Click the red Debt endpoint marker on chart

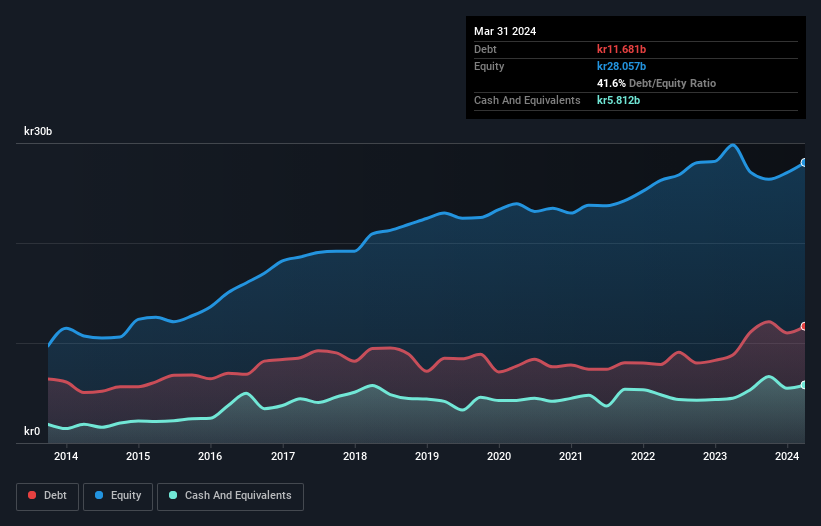[803, 327]
